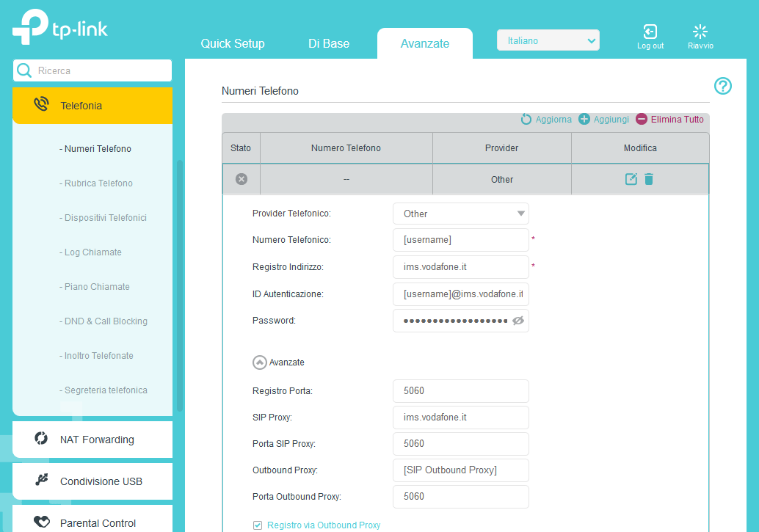Click the ID Autenticazione input field

461,294
